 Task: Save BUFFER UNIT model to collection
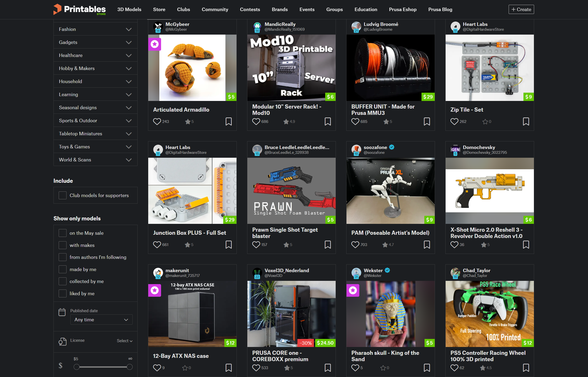(x=426, y=121)
